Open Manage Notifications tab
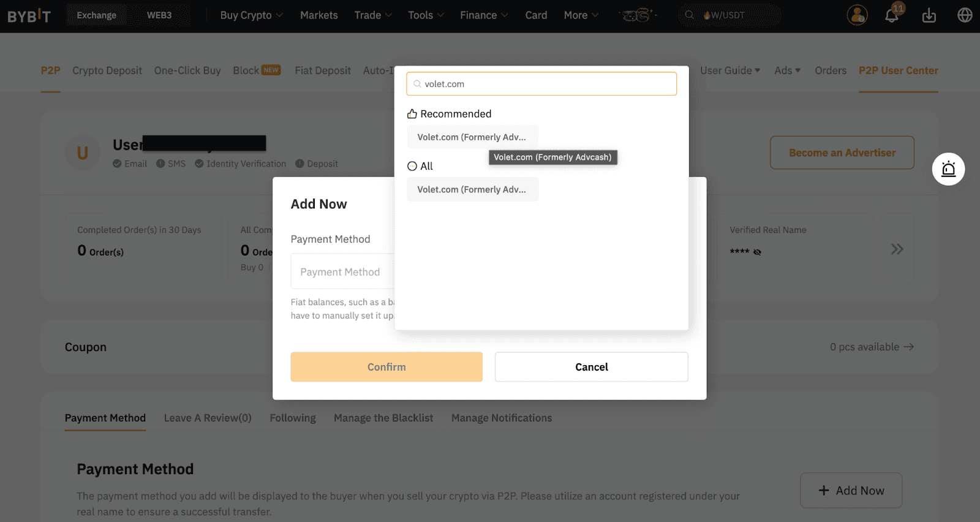The width and height of the screenshot is (980, 522). (502, 418)
